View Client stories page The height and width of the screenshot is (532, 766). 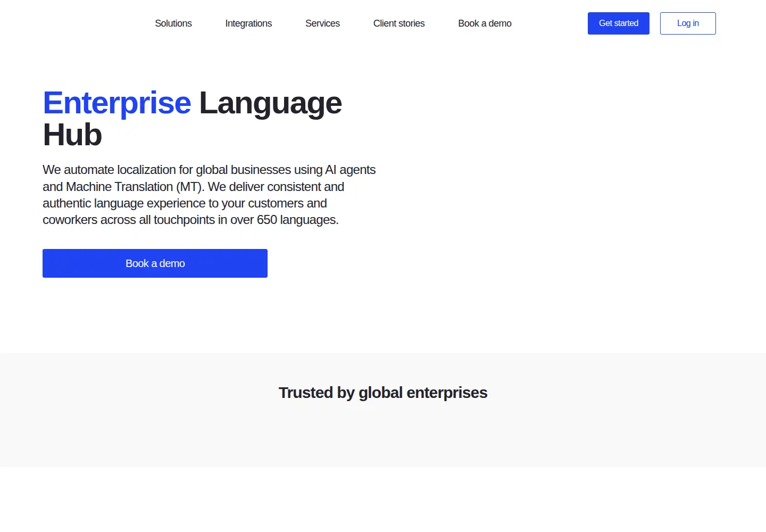[399, 23]
